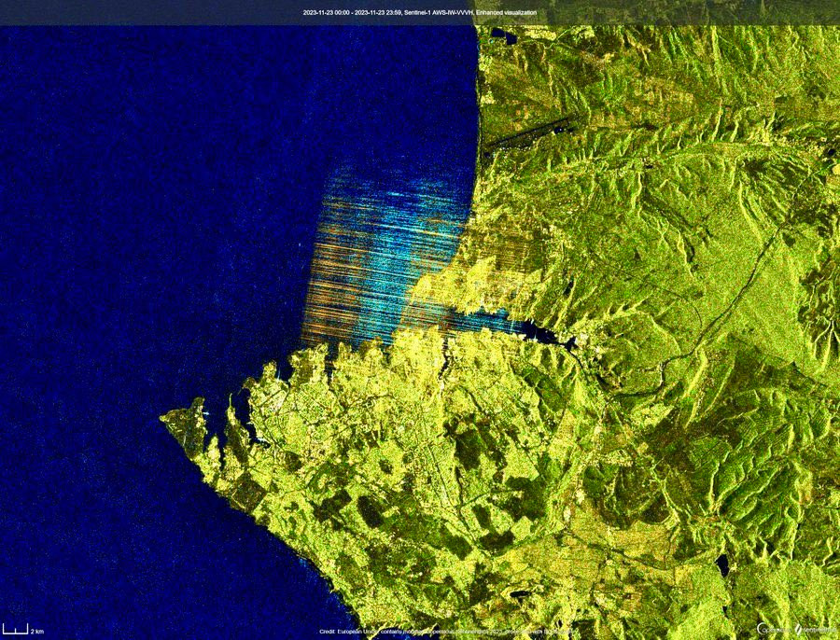Click the open dark blue sea, upper left

pyautogui.click(x=140, y=140)
